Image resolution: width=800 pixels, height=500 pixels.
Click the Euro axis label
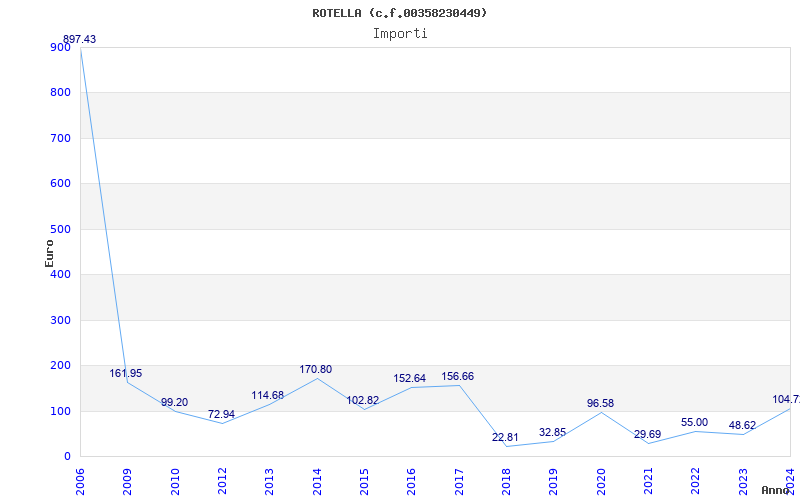49,253
